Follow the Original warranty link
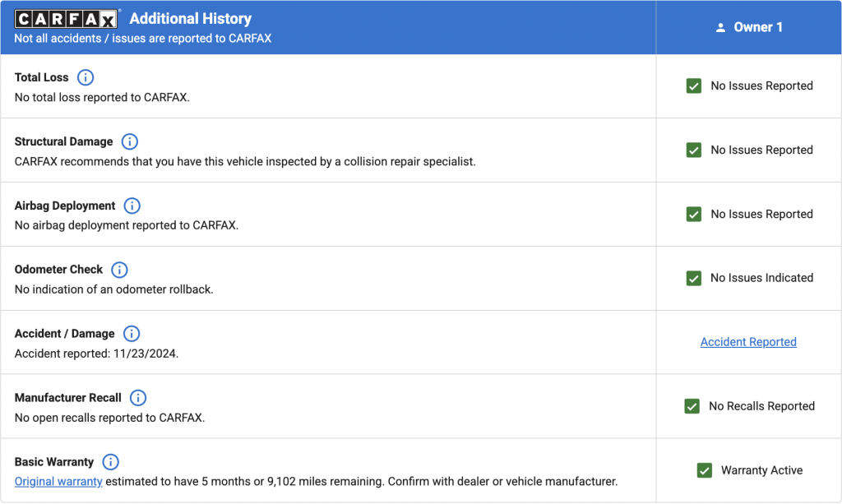 pyautogui.click(x=58, y=481)
